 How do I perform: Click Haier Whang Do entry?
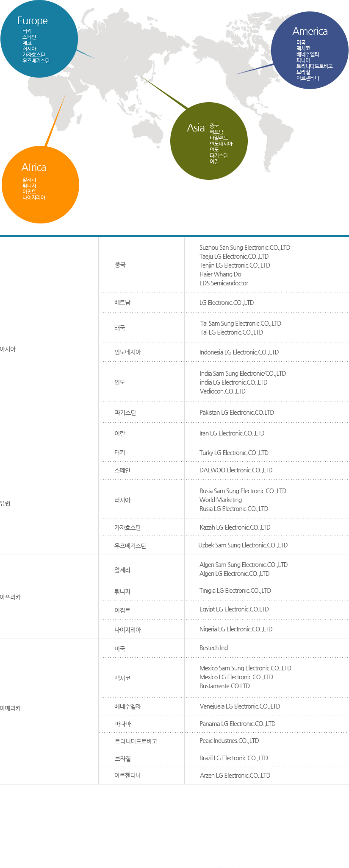[220, 274]
